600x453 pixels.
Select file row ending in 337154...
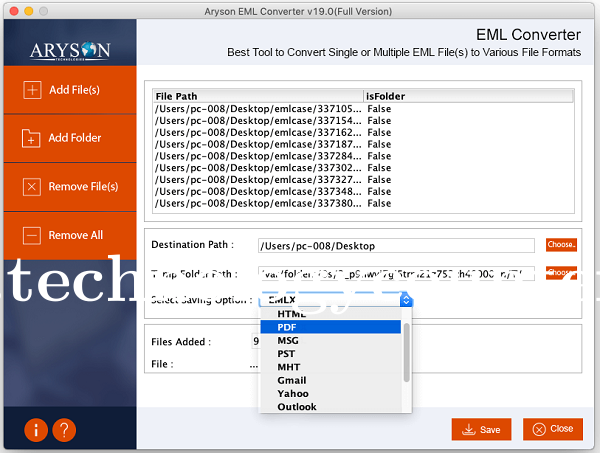364,121
